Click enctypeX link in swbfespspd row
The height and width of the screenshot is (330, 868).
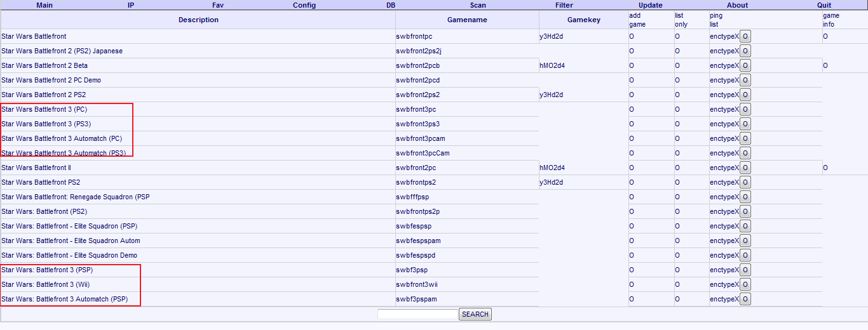point(724,256)
